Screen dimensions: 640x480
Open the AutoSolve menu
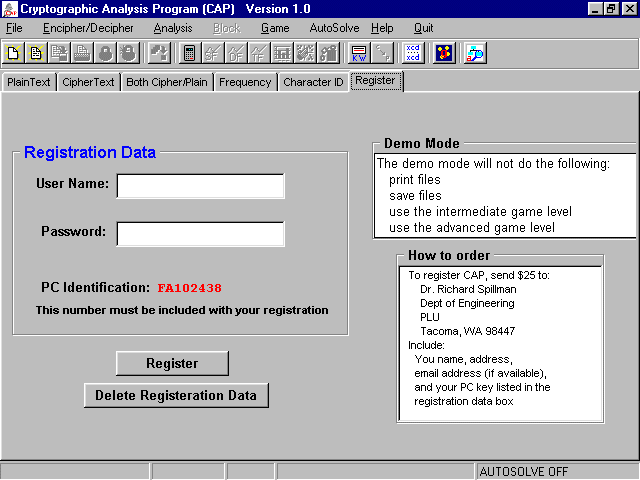(334, 28)
